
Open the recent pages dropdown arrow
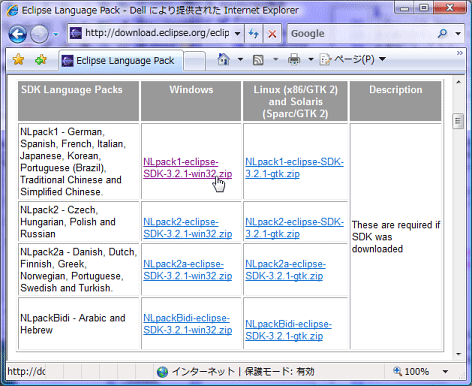click(x=56, y=34)
